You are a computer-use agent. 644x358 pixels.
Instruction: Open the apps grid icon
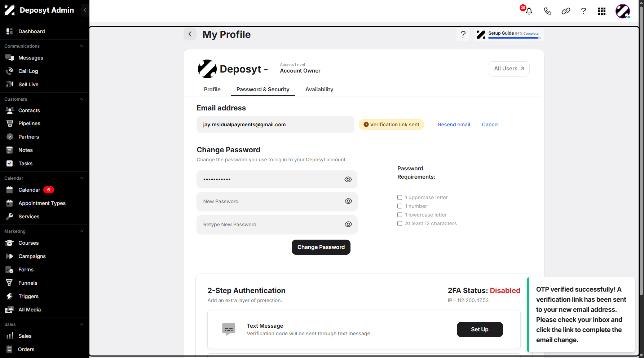(601, 11)
